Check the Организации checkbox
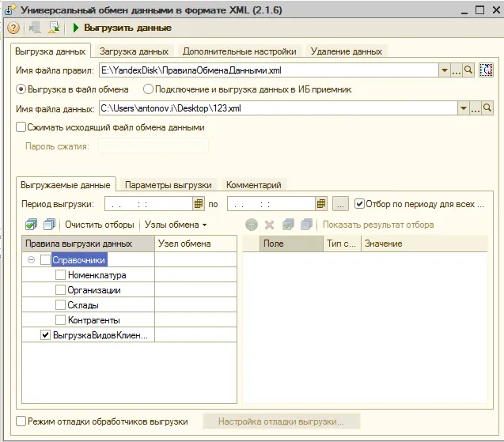 [60, 290]
